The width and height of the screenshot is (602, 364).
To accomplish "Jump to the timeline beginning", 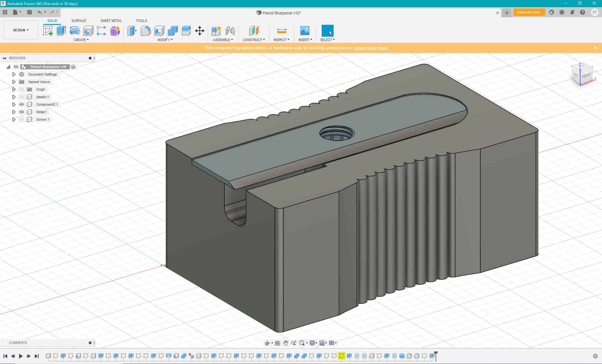I will [x=5, y=356].
